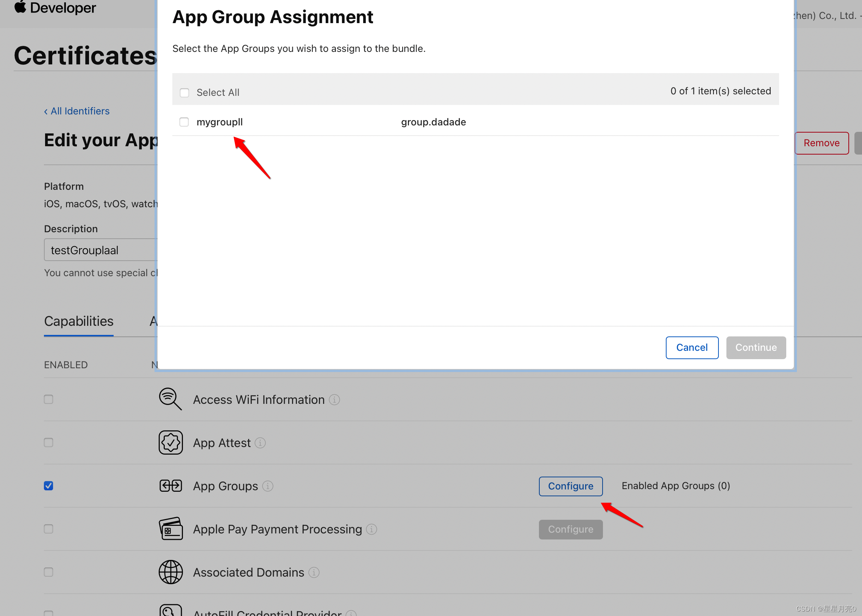This screenshot has width=862, height=616.
Task: Open info tooltip for Access WiFi Information
Action: pos(334,399)
